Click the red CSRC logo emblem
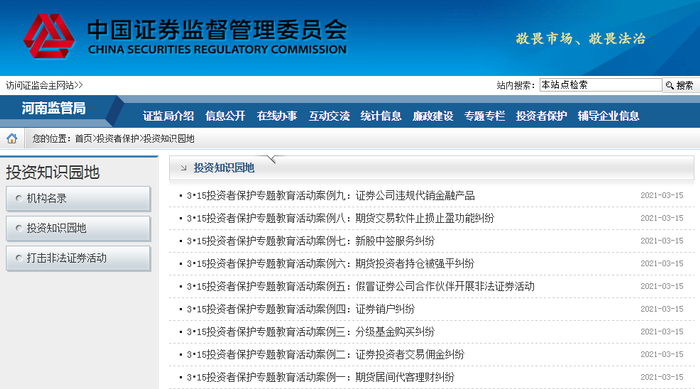Viewport: 700px width, 389px height. click(49, 36)
